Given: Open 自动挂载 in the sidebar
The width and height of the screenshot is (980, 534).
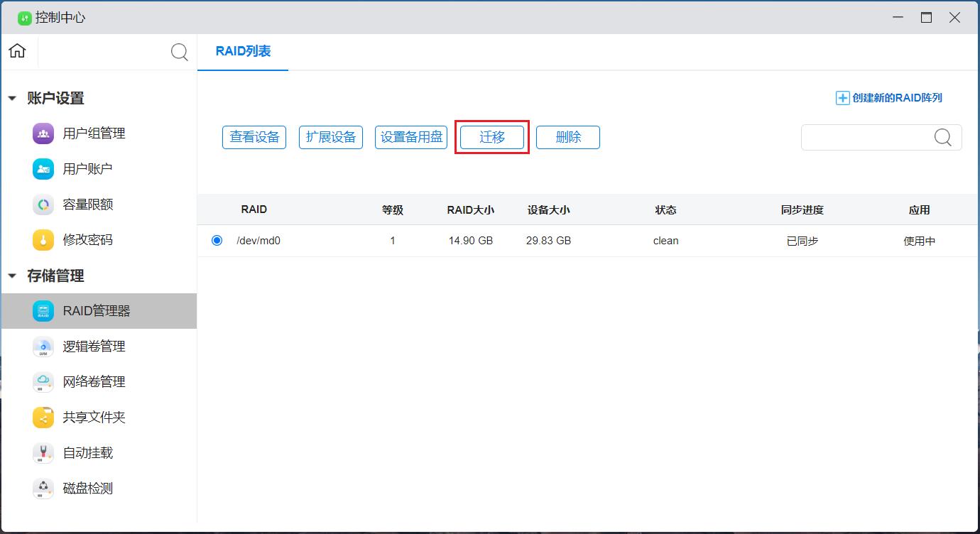Looking at the screenshot, I should [87, 453].
